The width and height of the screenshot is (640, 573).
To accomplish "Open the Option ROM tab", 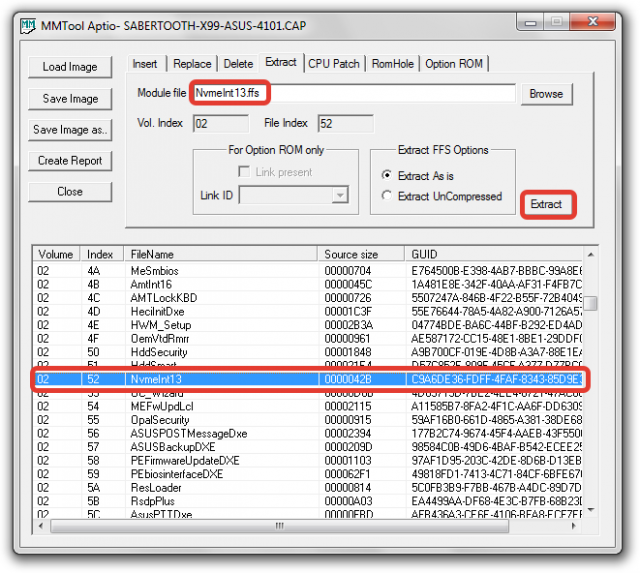I will tap(453, 64).
